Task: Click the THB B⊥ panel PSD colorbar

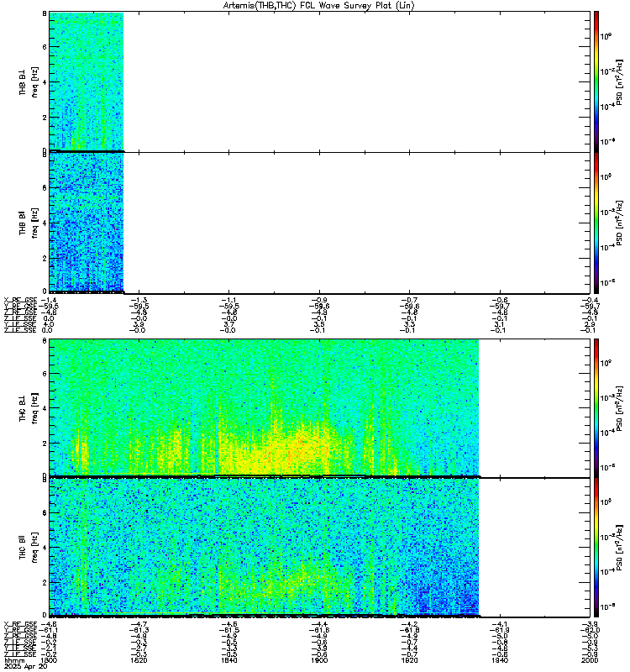Action: pos(596,81)
